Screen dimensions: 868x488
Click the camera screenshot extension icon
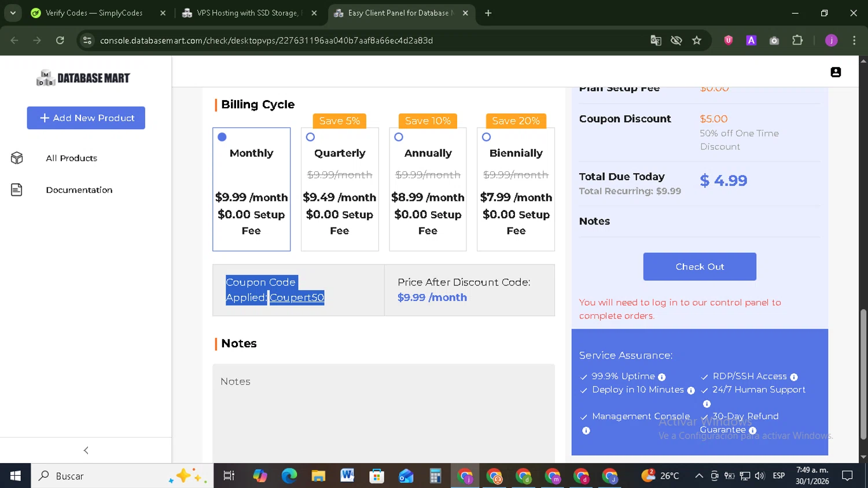tap(774, 41)
